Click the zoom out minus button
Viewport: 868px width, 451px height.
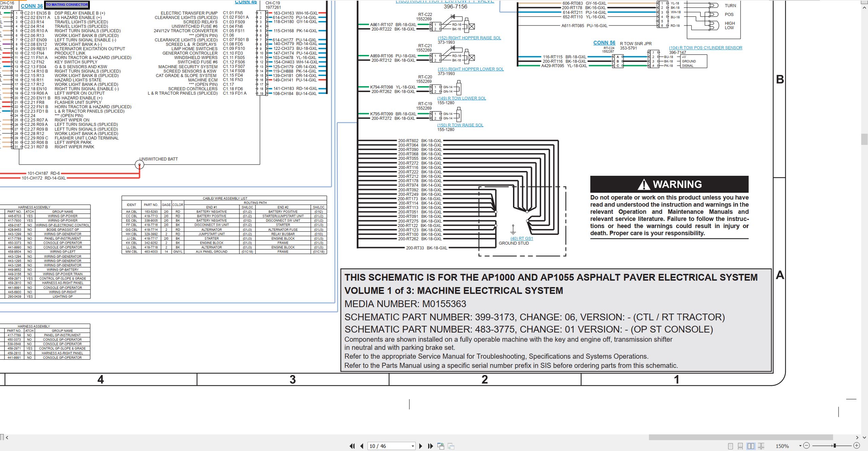pos(807,446)
